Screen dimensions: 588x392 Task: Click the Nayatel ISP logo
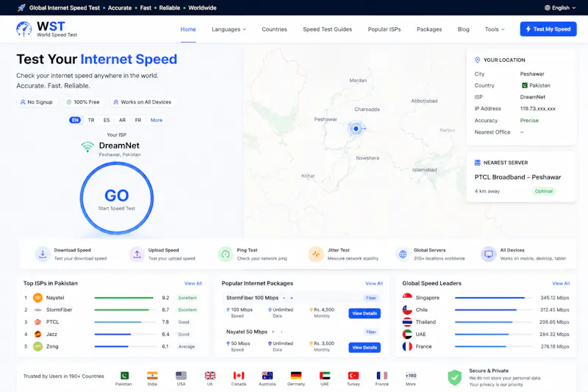(x=38, y=298)
